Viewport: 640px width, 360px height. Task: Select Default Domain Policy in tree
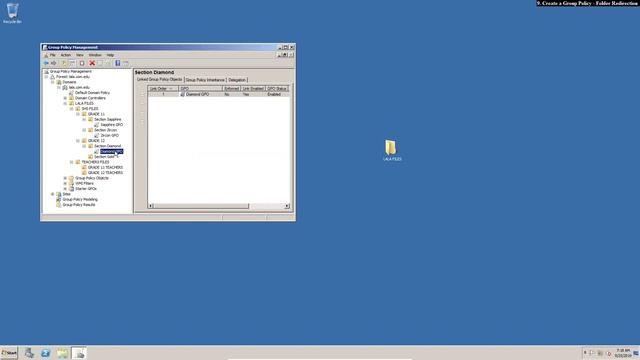tap(92, 93)
